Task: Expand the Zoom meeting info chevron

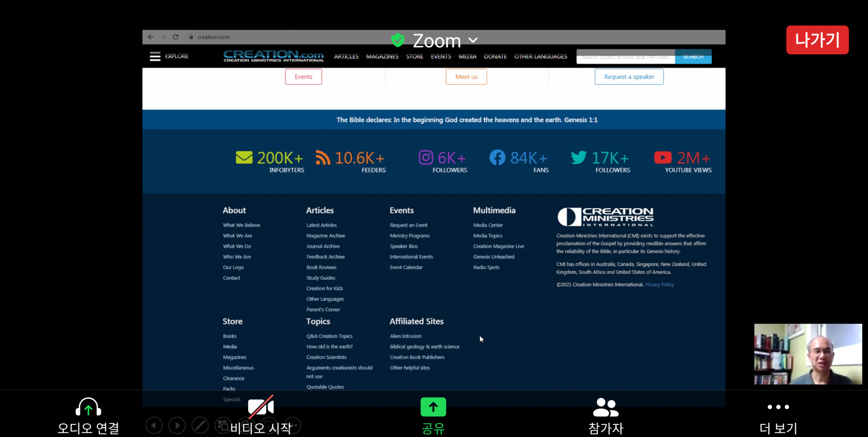Action: click(473, 40)
